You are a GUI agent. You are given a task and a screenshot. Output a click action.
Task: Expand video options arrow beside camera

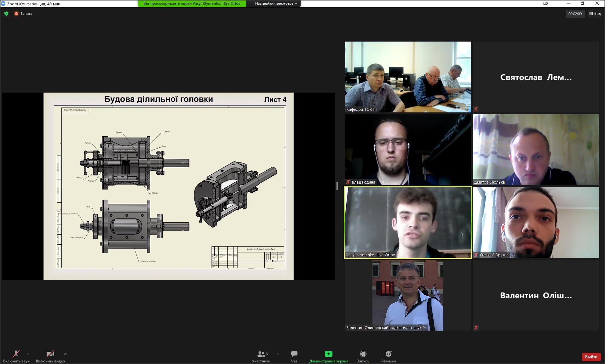point(65,354)
